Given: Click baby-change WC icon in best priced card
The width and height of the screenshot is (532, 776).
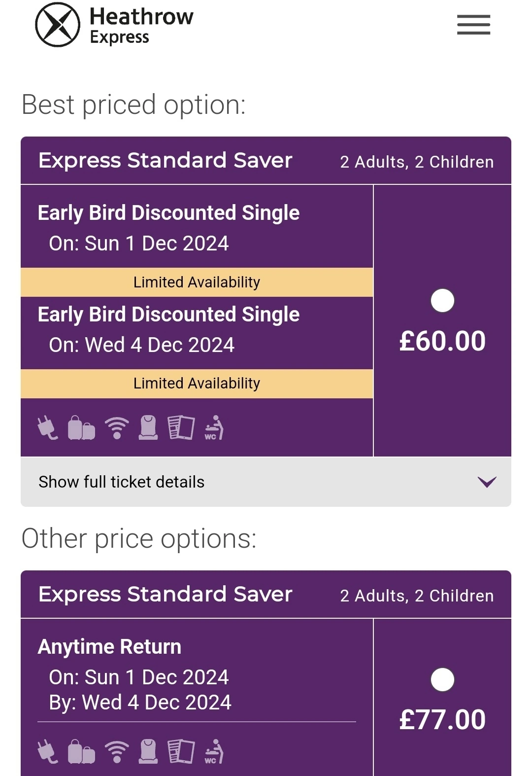Looking at the screenshot, I should coord(214,427).
